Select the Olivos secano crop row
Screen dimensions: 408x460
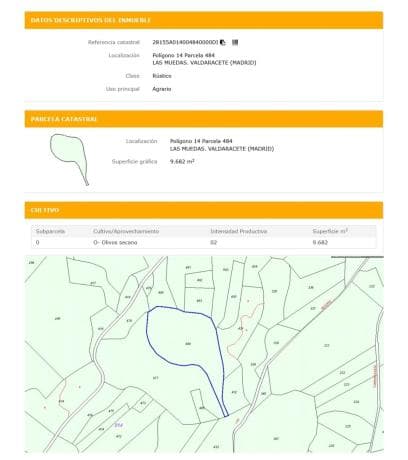[204, 242]
